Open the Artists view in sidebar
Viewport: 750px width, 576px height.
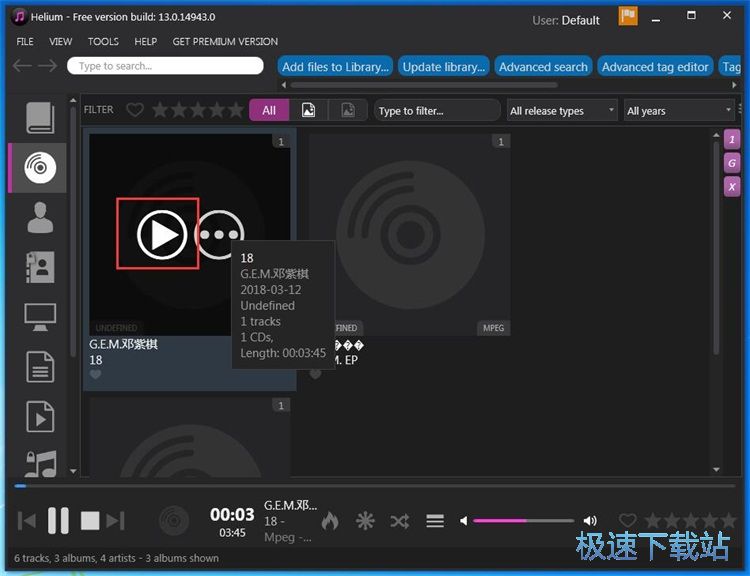(x=40, y=217)
